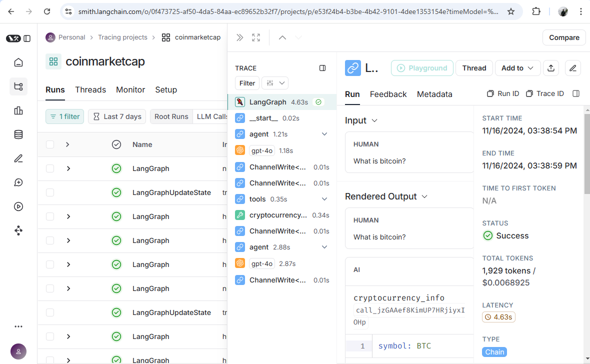This screenshot has height=364, width=590.
Task: Click the LangSmith logo
Action: 13,38
